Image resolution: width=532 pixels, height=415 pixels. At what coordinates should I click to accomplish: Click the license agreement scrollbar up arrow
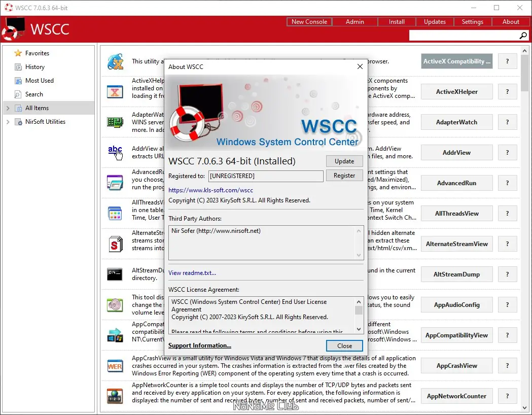pyautogui.click(x=359, y=302)
